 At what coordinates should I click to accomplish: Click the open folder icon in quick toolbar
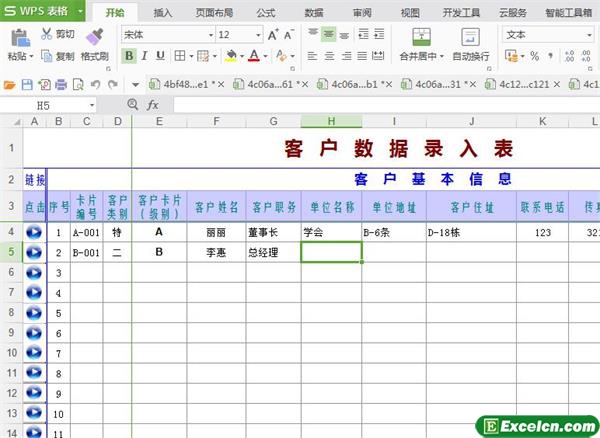10,85
